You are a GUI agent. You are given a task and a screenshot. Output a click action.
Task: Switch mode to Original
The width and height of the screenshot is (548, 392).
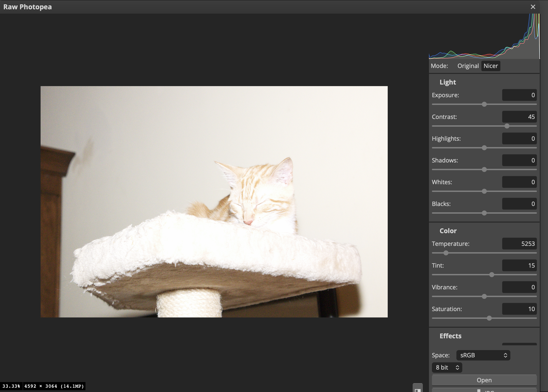click(x=468, y=66)
